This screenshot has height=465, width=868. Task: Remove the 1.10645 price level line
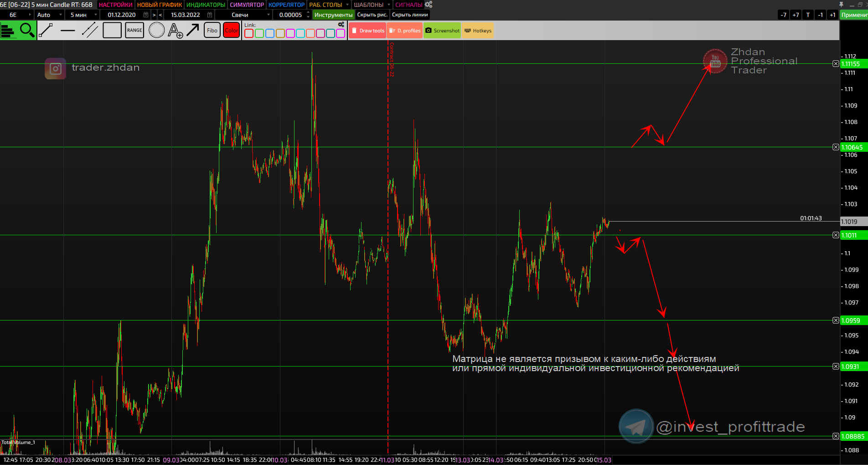tap(836, 147)
